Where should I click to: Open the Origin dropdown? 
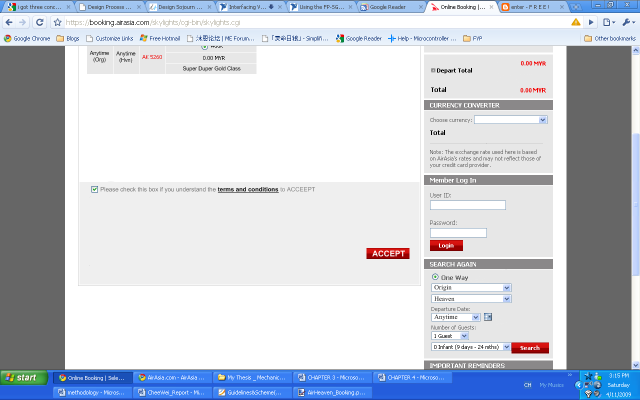471,288
